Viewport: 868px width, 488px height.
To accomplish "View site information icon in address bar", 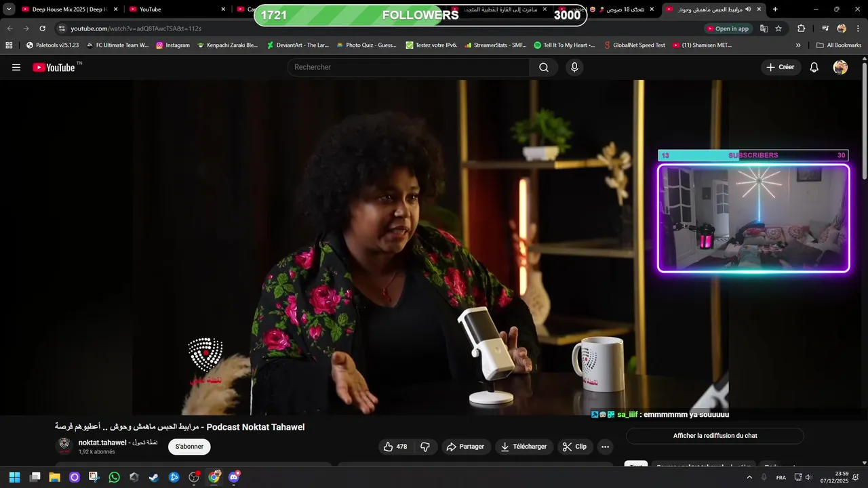I will coord(62,28).
